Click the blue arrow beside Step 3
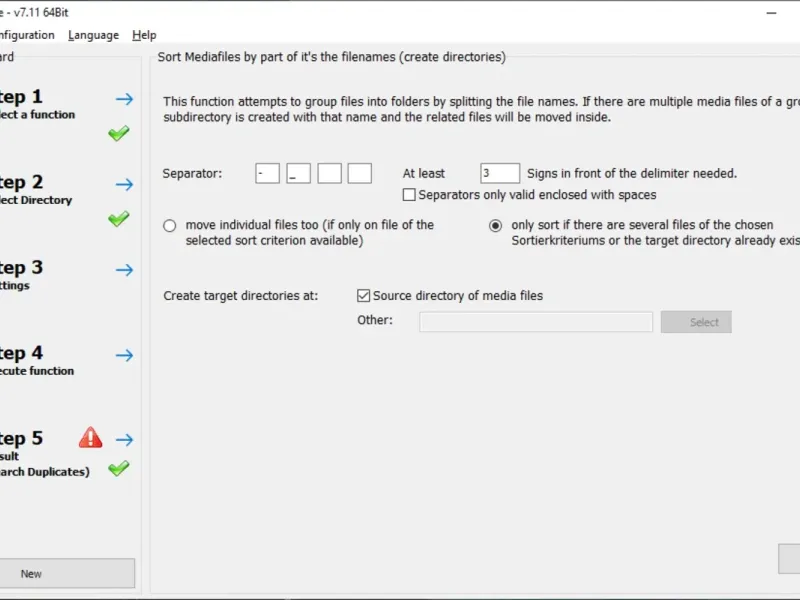 click(x=124, y=270)
